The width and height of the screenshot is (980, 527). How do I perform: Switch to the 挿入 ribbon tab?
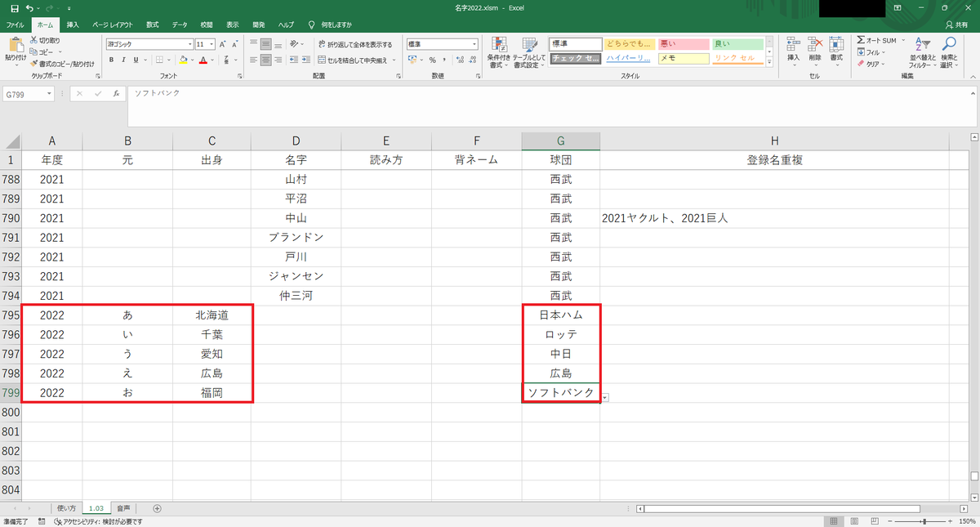click(x=73, y=25)
